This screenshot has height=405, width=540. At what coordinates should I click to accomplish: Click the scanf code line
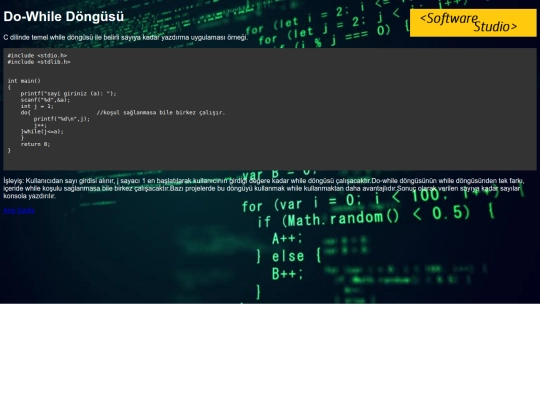coord(45,100)
